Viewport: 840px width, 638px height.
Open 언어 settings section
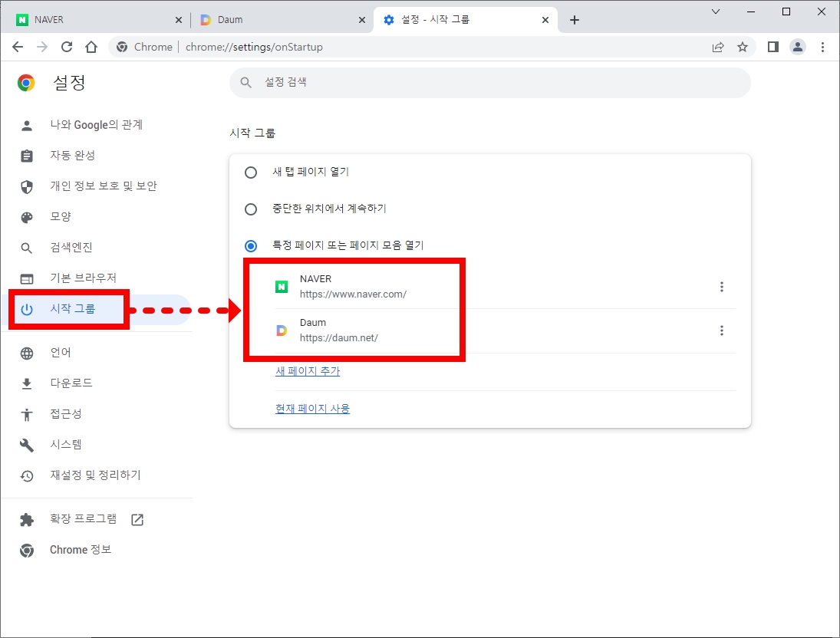(x=97, y=353)
